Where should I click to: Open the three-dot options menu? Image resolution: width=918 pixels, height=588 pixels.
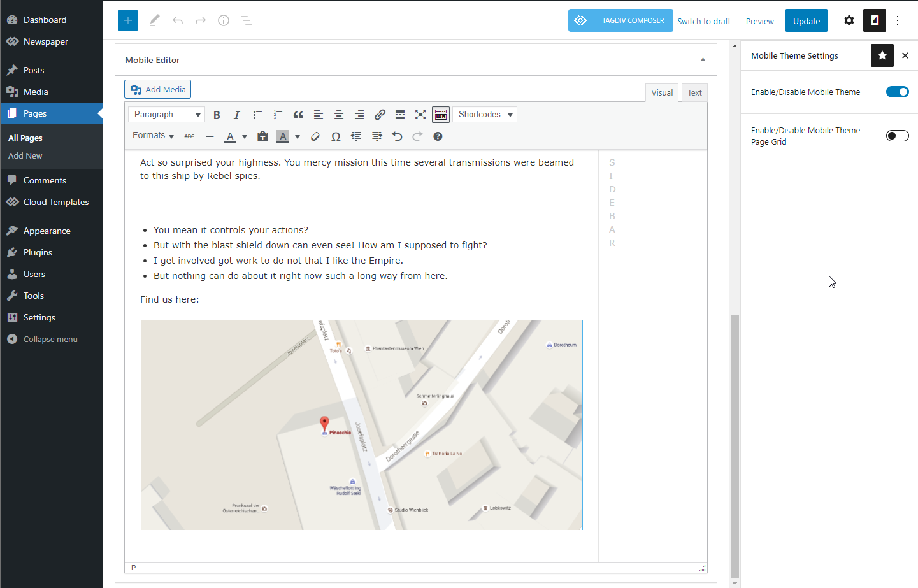(x=898, y=20)
